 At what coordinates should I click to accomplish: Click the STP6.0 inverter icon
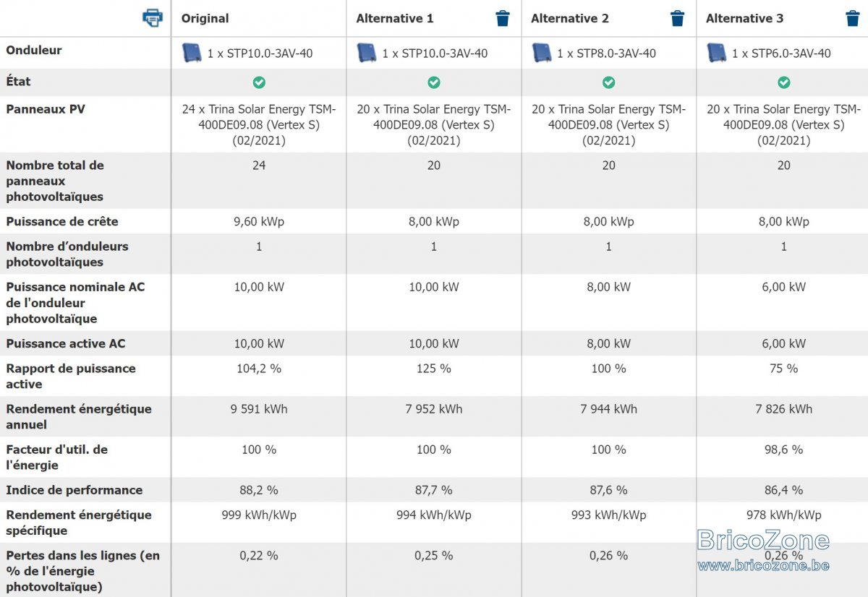(717, 53)
